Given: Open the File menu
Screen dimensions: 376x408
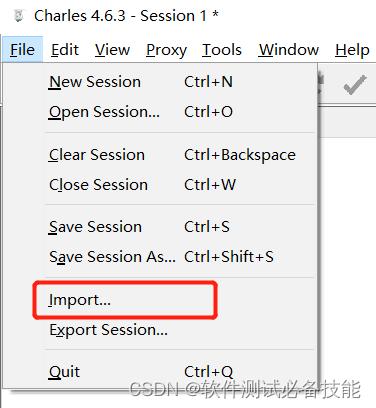Looking at the screenshot, I should pyautogui.click(x=22, y=50).
